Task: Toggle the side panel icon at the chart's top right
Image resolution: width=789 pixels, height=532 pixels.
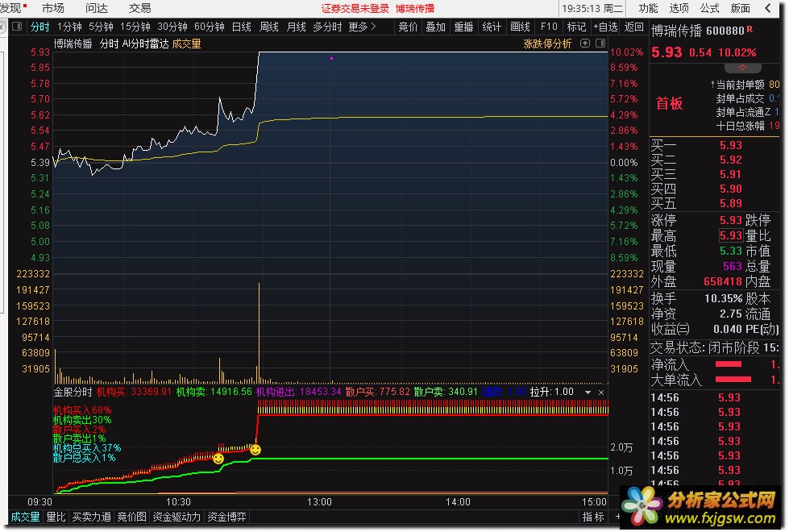Action: click(600, 44)
